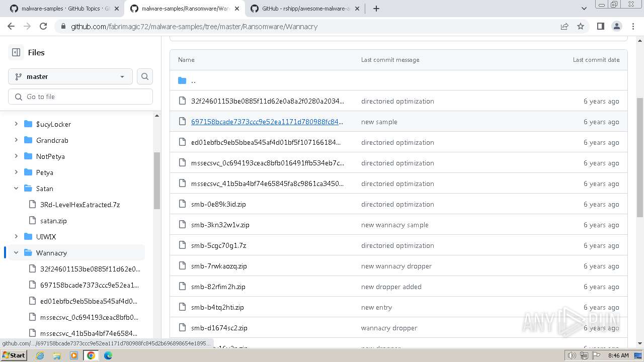Click the file tree sidebar scrollbar
Image resolution: width=644 pixels, height=362 pixels.
pos(157,180)
